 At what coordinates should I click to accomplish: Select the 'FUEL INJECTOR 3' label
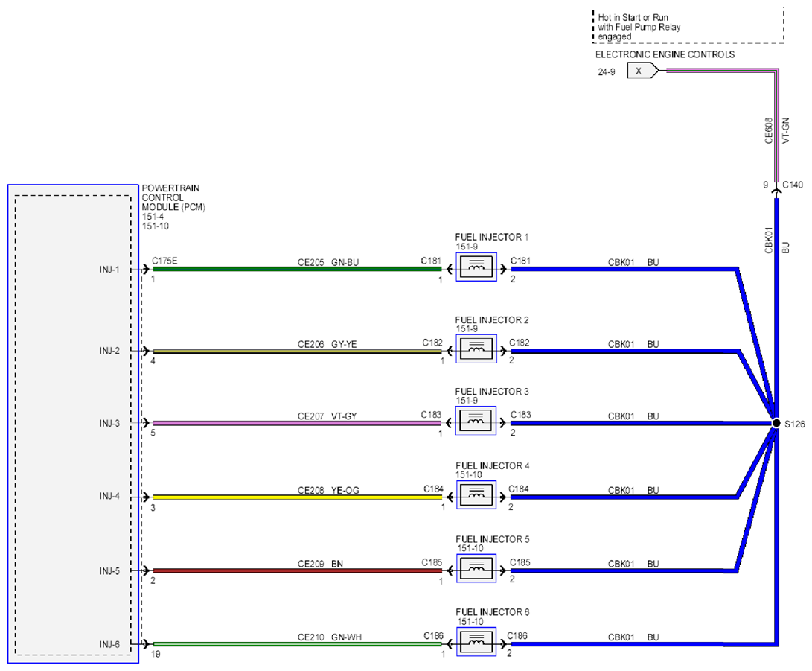click(x=491, y=392)
